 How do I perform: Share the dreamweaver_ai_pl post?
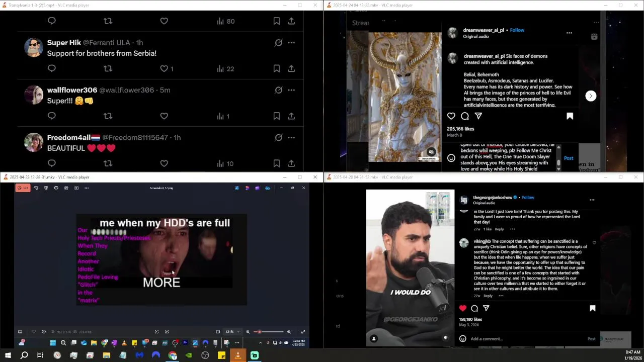(478, 116)
